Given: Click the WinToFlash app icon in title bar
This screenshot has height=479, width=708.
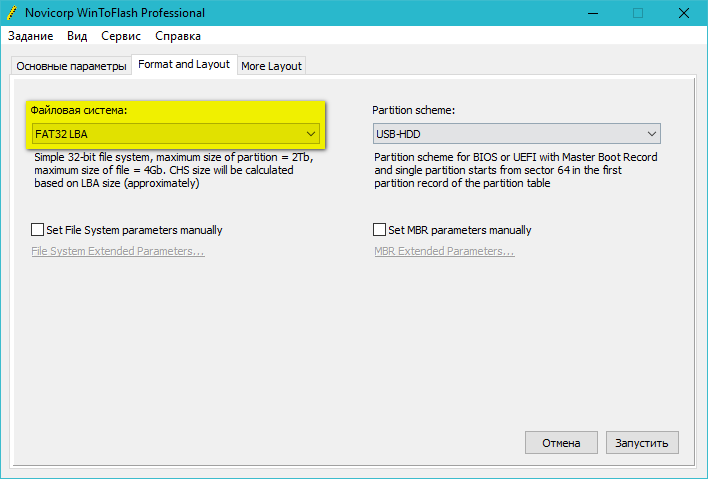Looking at the screenshot, I should pos(12,13).
